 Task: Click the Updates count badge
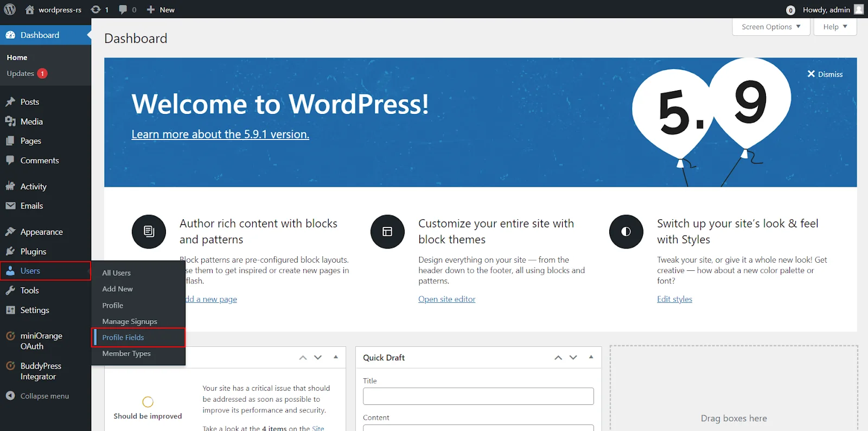42,73
